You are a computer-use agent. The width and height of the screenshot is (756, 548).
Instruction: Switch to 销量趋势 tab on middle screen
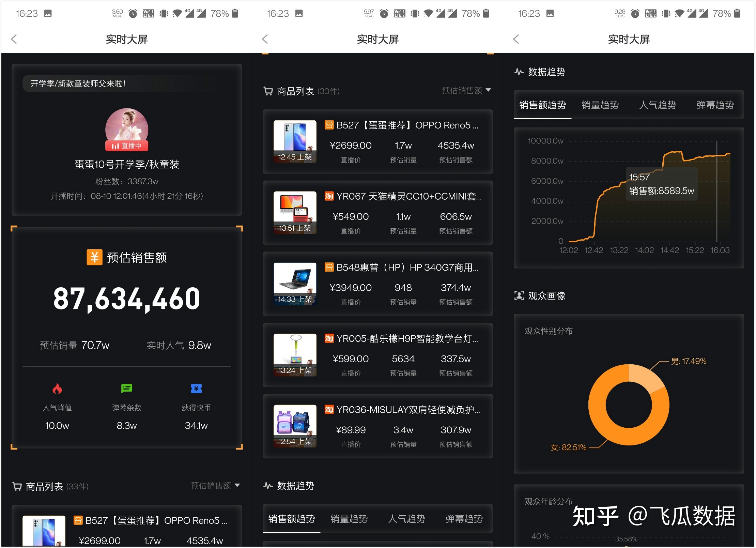pyautogui.click(x=349, y=519)
